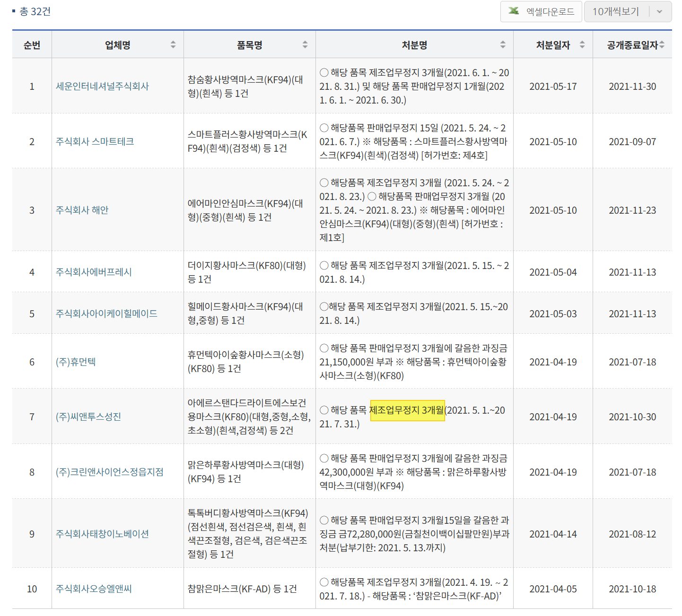Click disclosure end date 2021-08-12
682x616 pixels.
[x=632, y=534]
